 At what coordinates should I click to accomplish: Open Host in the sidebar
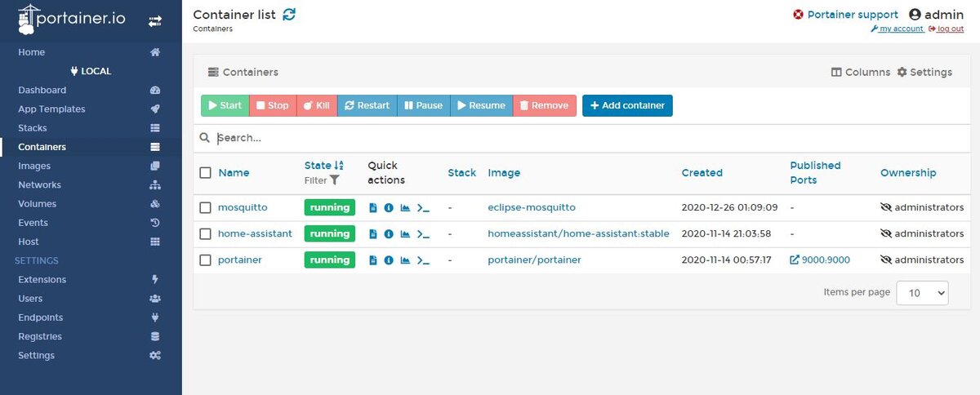[x=29, y=242]
